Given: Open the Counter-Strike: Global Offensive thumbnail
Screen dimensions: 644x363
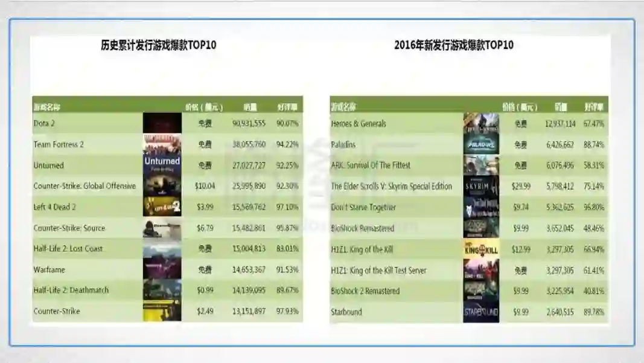Looking at the screenshot, I should pos(162,186).
